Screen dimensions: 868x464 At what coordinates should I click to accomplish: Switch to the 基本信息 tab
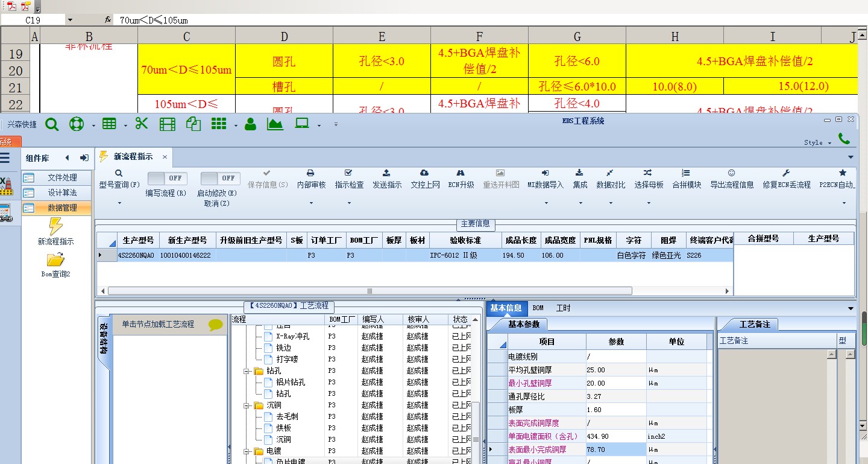506,308
